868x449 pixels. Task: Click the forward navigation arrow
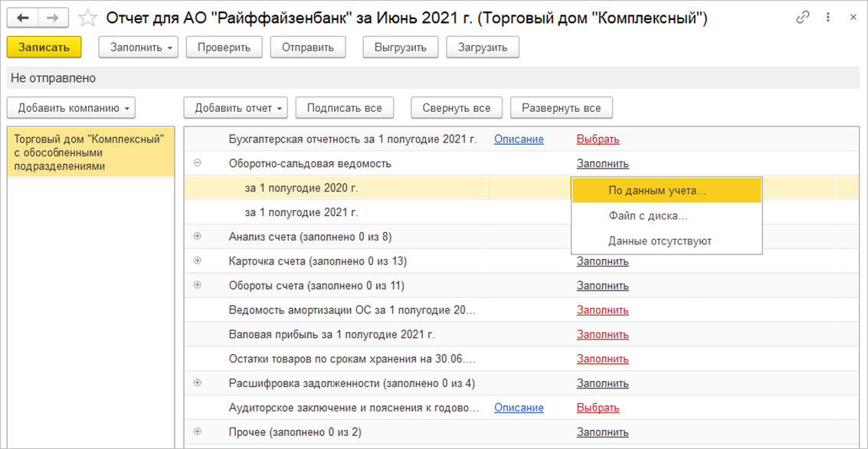coord(53,18)
